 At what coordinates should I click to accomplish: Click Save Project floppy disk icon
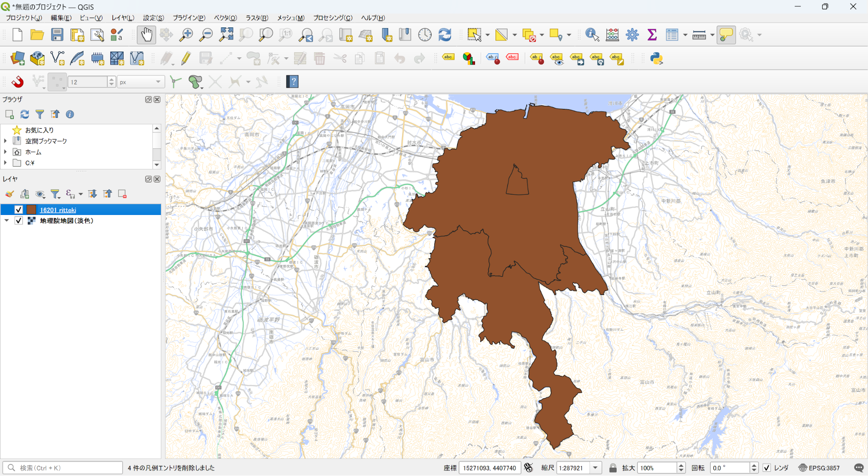point(57,35)
